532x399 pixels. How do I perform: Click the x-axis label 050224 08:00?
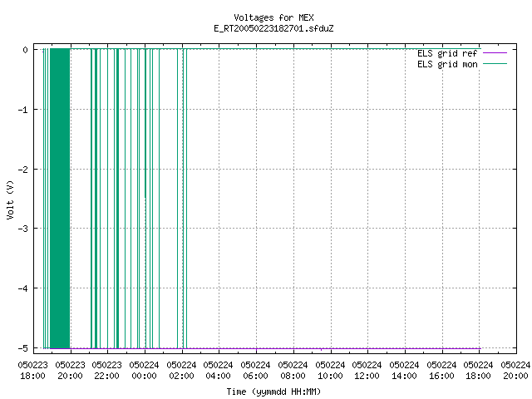click(x=293, y=371)
